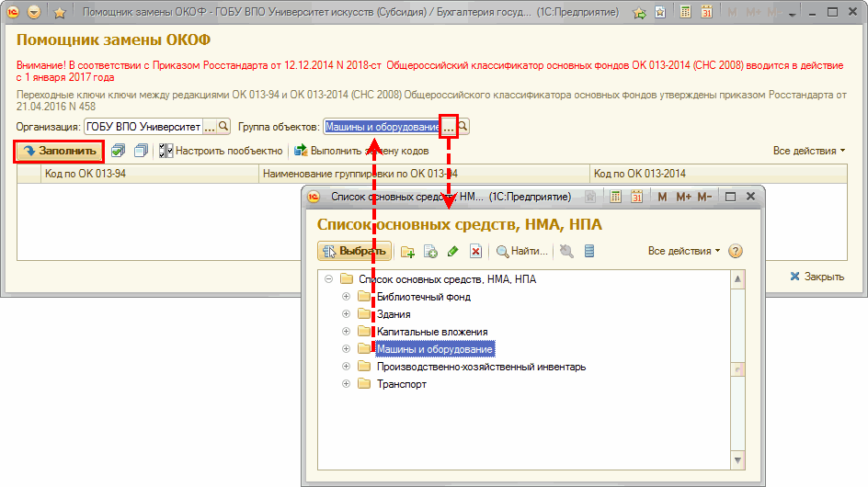868x487 pixels.
Task: Uncheck all rows icon in main toolbar
Action: tap(140, 151)
